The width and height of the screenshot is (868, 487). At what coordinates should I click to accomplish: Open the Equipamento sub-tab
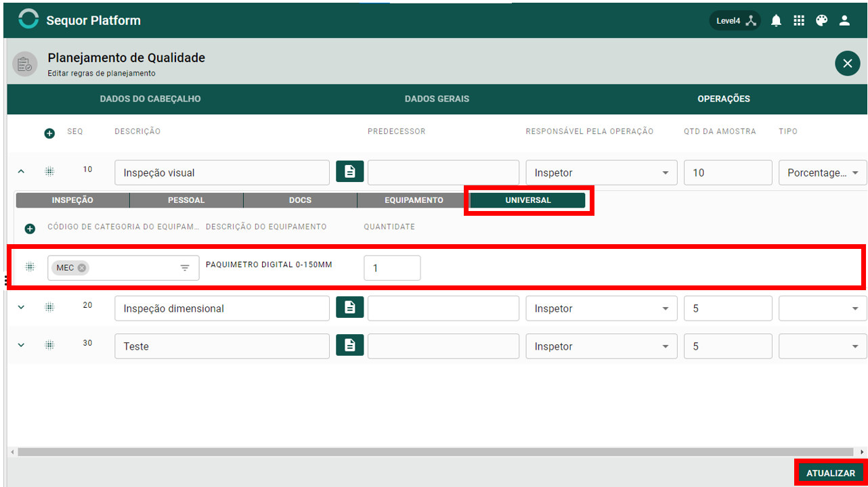point(414,200)
